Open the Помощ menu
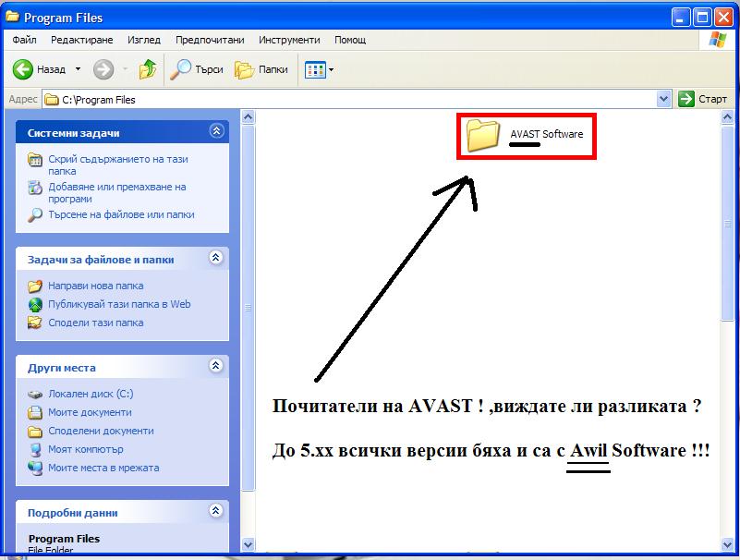Screen dimensions: 740x560 [350, 40]
